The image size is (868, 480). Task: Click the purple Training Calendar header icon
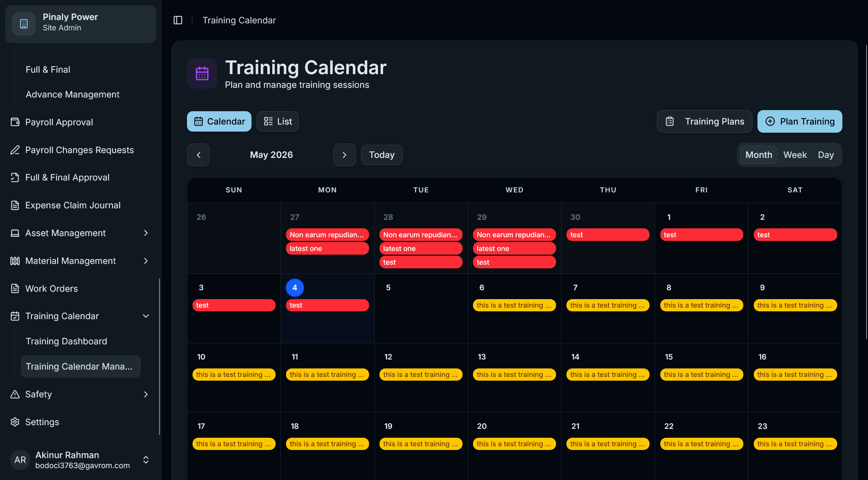tap(202, 73)
